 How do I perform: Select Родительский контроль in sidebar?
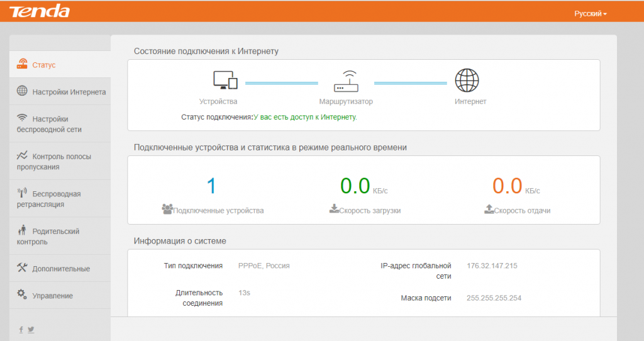pos(60,236)
